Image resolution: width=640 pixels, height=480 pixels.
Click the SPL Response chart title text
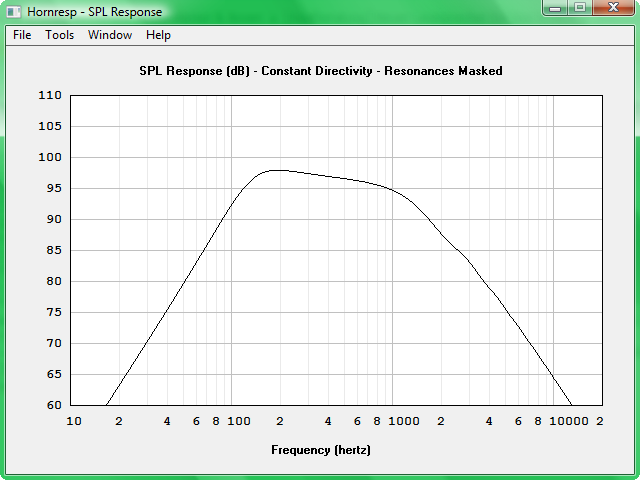click(x=321, y=71)
